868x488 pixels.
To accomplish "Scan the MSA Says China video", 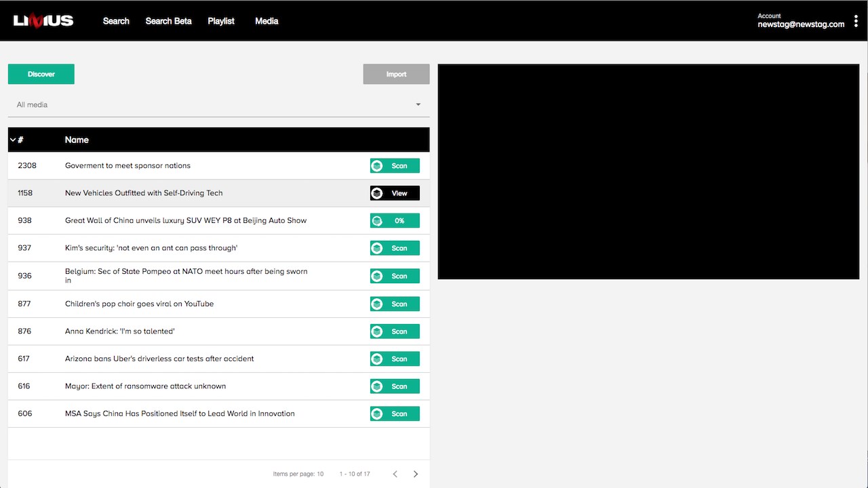I will coord(395,413).
